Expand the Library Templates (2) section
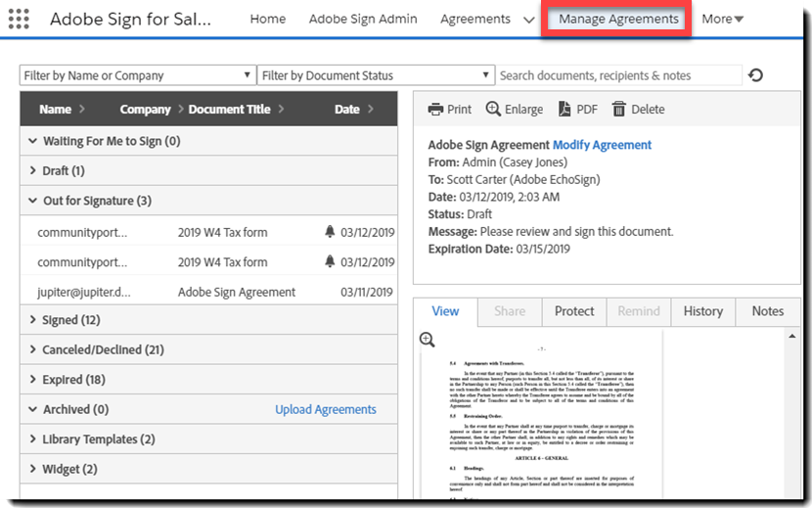Viewport: 812px width, 508px height. (x=32, y=439)
